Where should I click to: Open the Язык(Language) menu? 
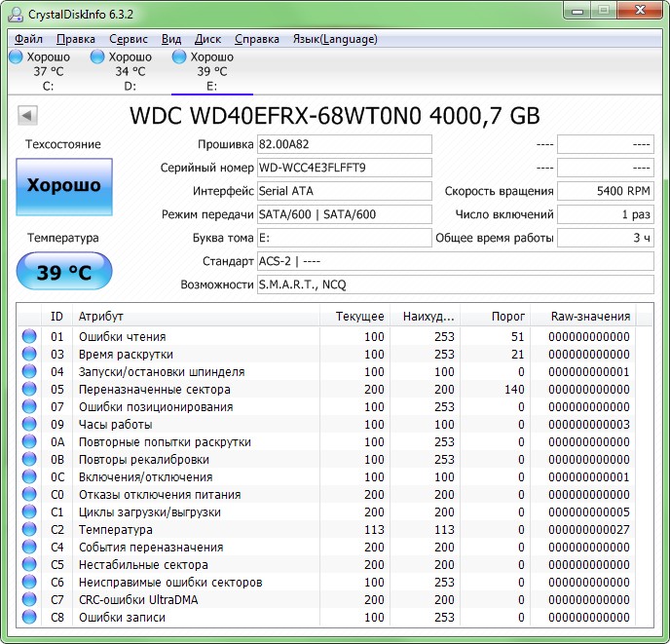tap(335, 39)
